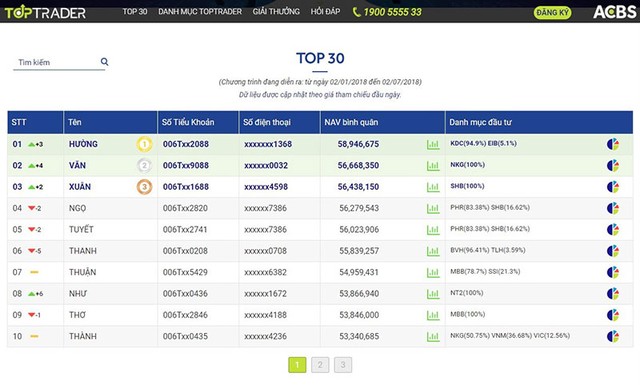Image resolution: width=640 pixels, height=385 pixels.
Task: Select the name NGỌ in row 04
Action: tap(78, 208)
